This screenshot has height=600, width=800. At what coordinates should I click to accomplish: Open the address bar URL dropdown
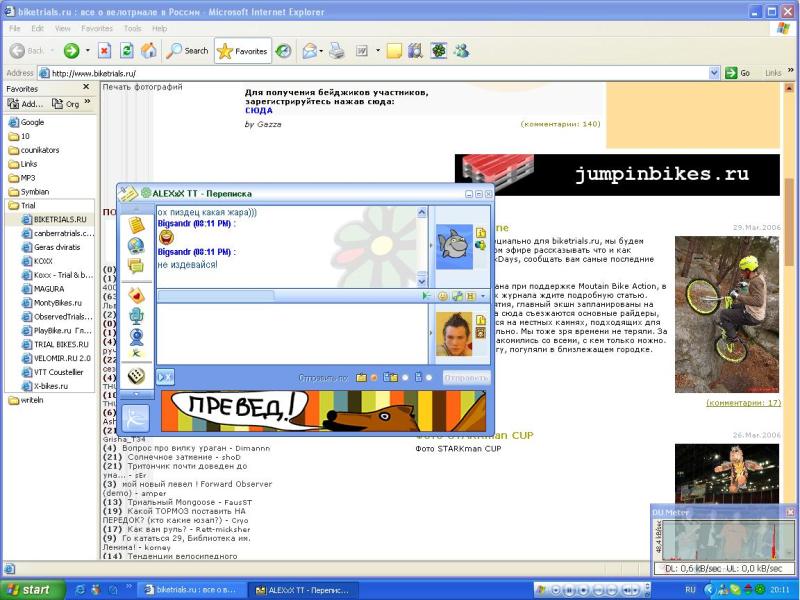point(714,73)
